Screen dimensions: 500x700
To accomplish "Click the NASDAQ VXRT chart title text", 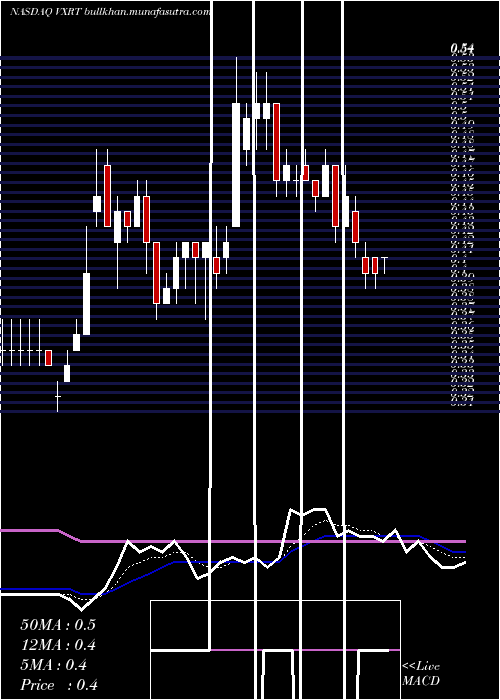I will click(x=110, y=12).
